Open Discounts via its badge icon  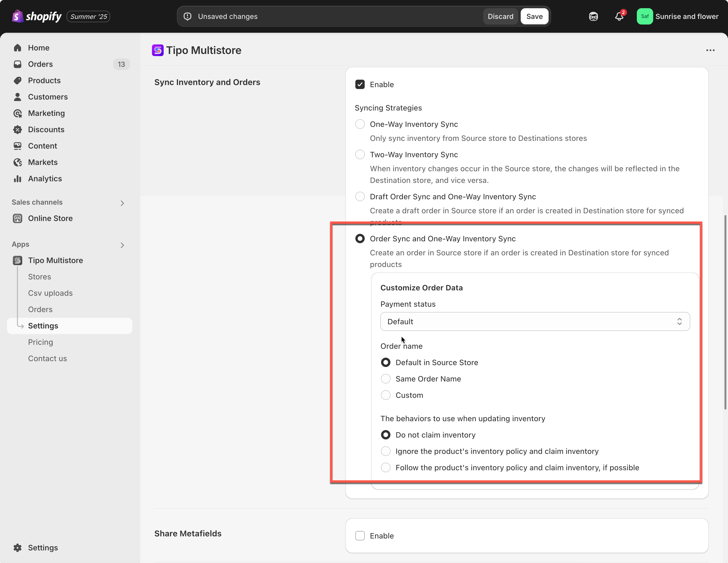tap(18, 130)
